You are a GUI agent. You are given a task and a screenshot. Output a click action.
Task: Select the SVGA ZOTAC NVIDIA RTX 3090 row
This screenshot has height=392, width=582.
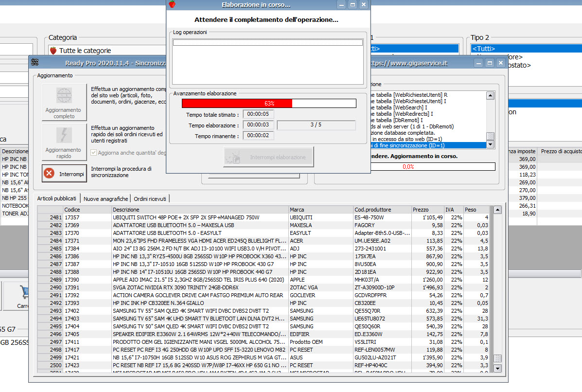tap(264, 288)
